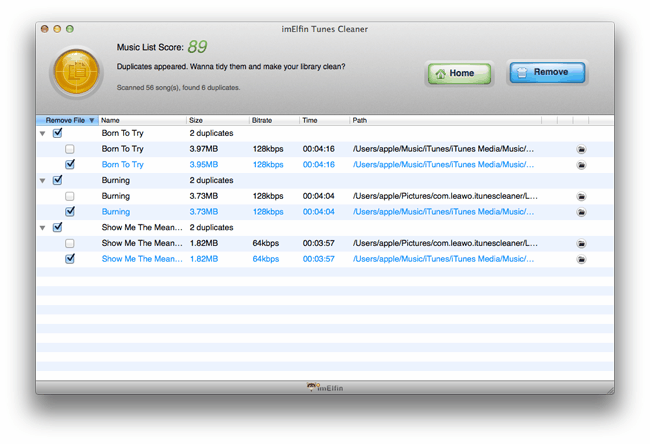Image resolution: width=650 pixels, height=444 pixels.
Task: Sort by Time column header
Action: pyautogui.click(x=324, y=120)
